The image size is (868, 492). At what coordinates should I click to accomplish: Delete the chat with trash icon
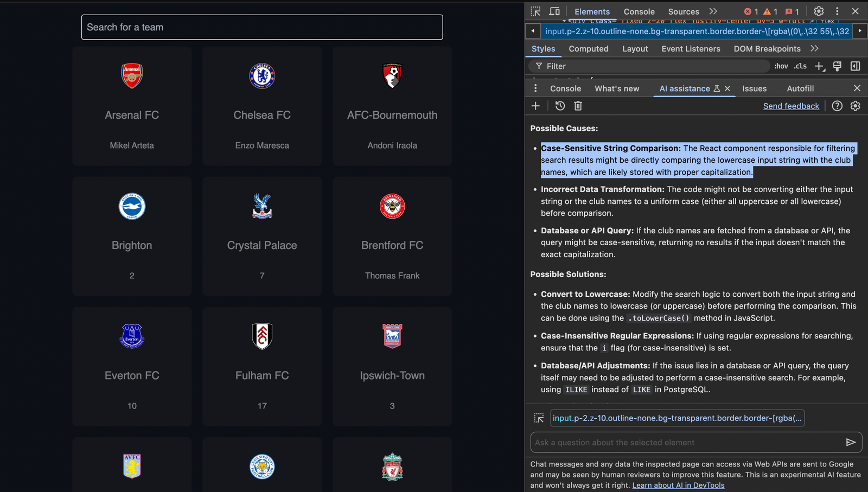click(578, 106)
